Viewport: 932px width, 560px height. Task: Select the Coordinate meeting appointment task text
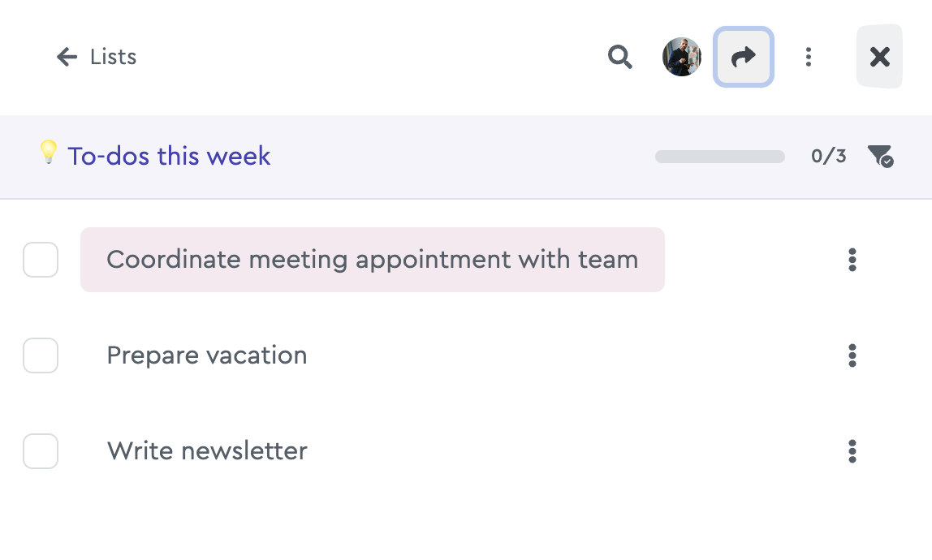click(x=373, y=260)
